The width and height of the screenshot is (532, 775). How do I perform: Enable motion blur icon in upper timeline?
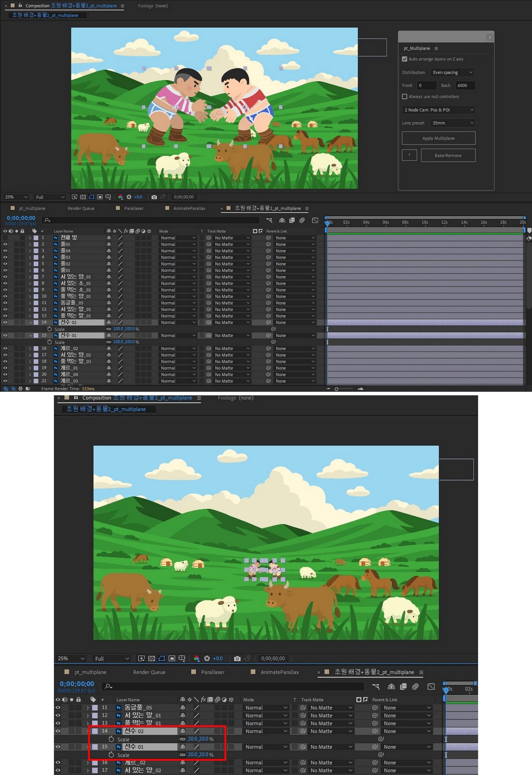coord(302,220)
